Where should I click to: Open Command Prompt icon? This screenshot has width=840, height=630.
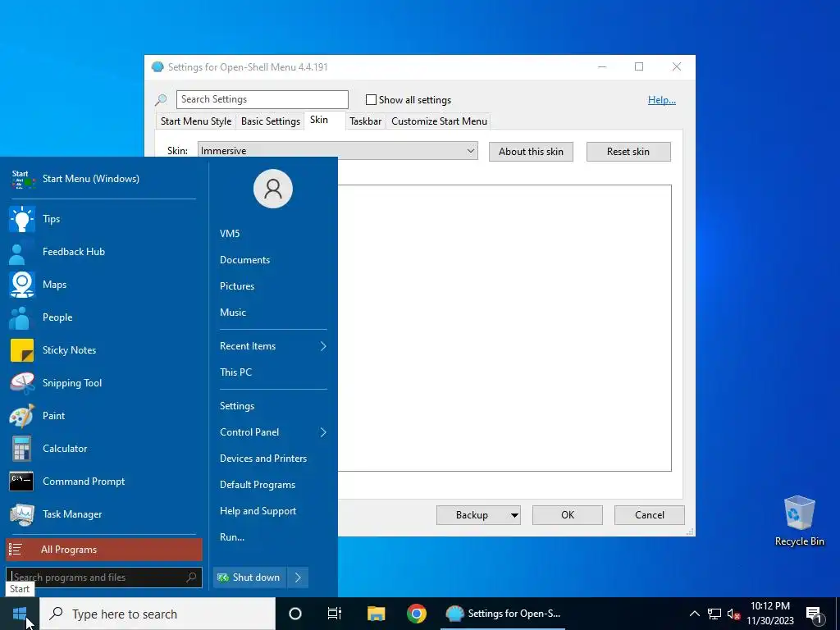tap(21, 481)
